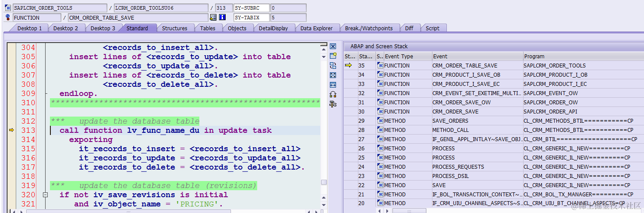Click the 'PRICING' literal in line 321
Screen dimensions: 644x213
click(x=196, y=204)
